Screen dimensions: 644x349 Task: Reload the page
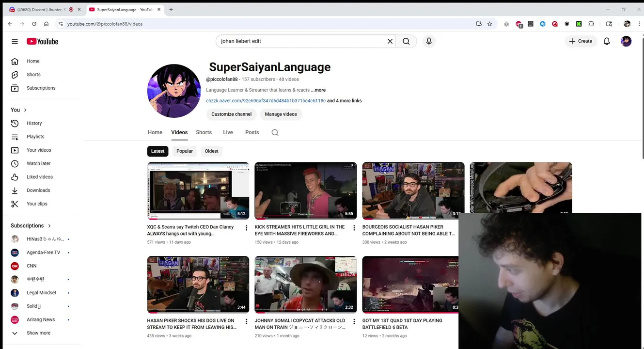click(x=34, y=24)
